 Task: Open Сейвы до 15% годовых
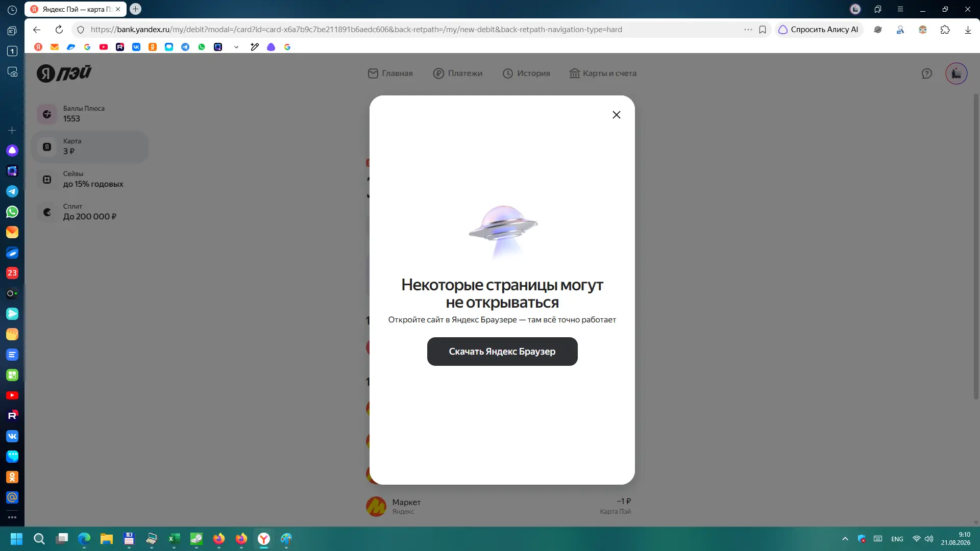point(90,179)
